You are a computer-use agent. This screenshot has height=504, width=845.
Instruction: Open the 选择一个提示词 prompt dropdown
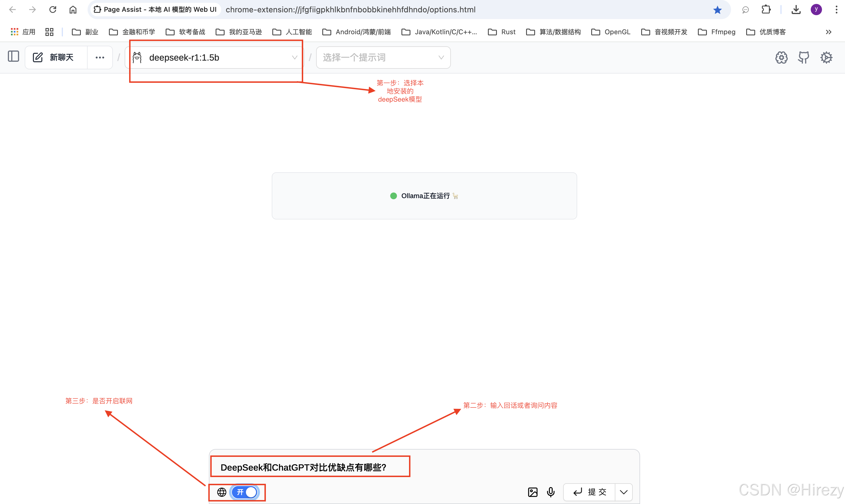383,58
